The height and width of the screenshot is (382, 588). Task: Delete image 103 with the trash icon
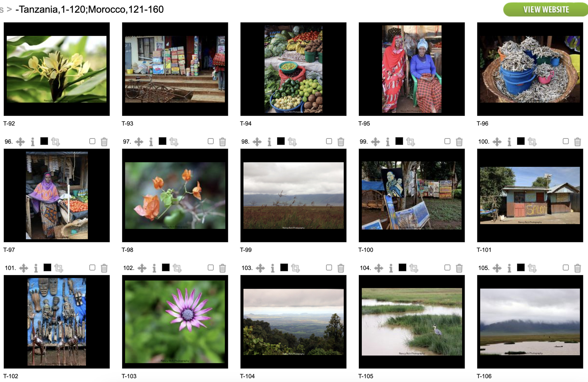tap(341, 268)
